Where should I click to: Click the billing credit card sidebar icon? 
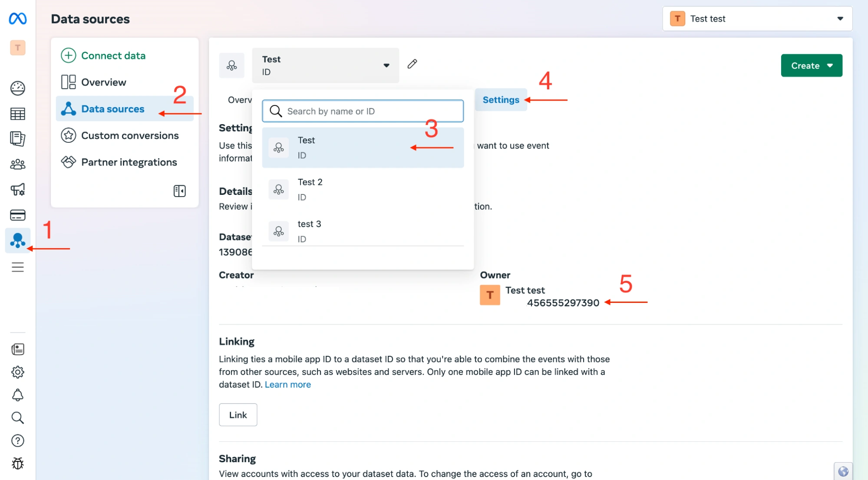point(18,215)
